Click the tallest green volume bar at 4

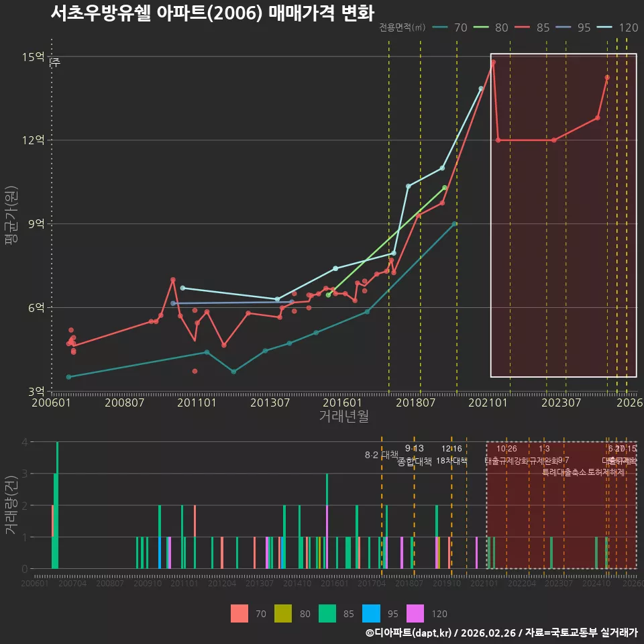coord(57,505)
